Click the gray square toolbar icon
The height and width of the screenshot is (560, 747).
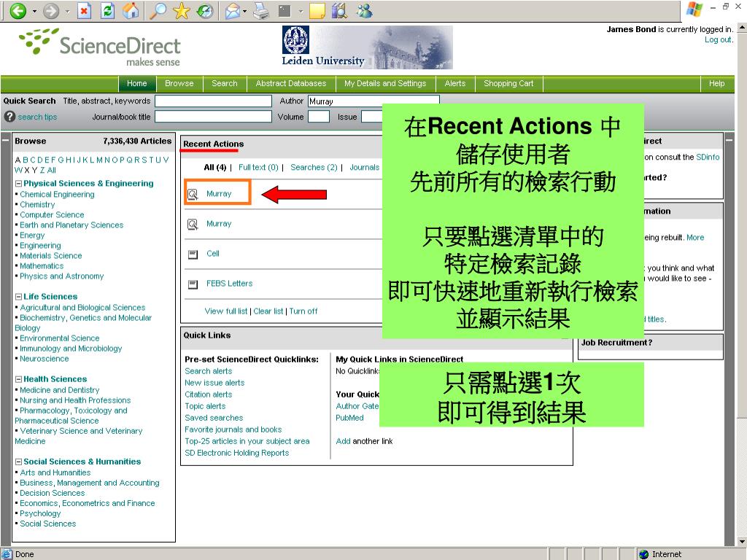[x=285, y=10]
